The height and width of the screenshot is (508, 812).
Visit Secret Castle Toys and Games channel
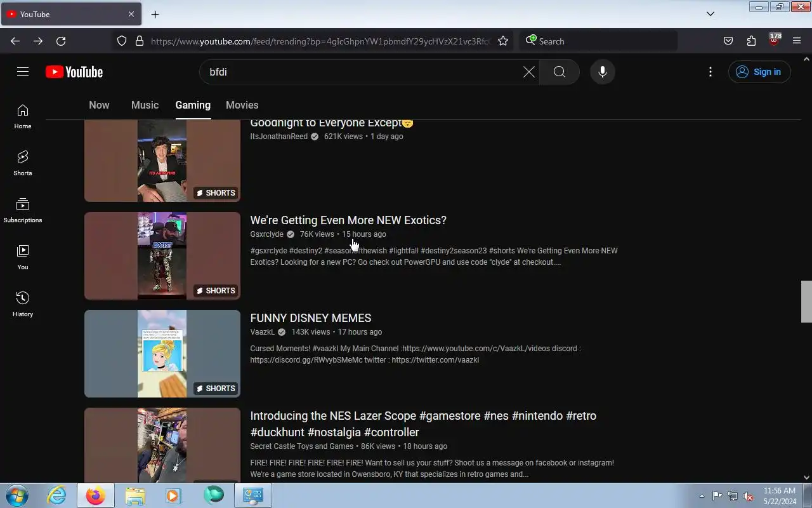(x=302, y=446)
